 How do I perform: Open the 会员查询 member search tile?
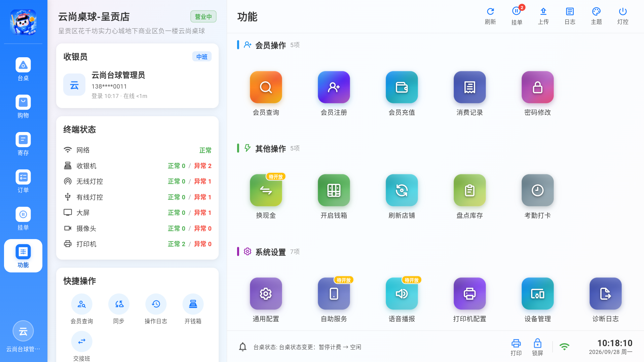coord(266,93)
